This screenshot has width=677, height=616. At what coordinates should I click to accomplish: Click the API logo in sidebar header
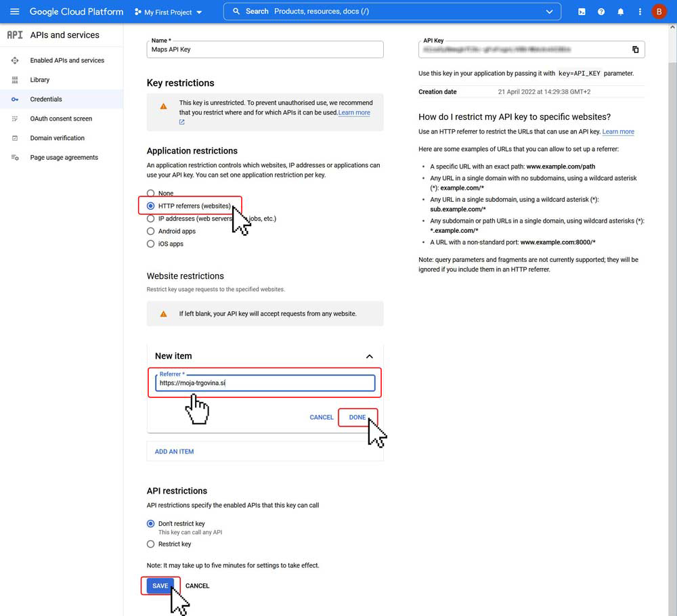pyautogui.click(x=15, y=35)
